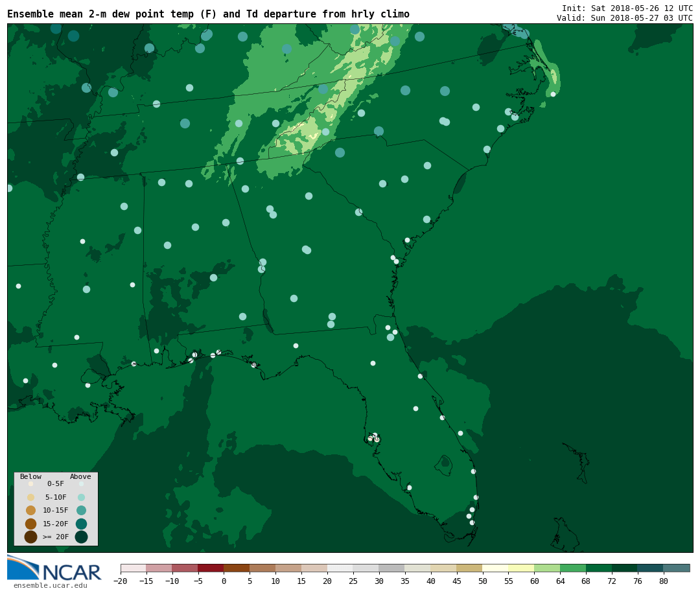Click the above 10-15F teal legend circle
The image size is (700, 593).
click(81, 511)
